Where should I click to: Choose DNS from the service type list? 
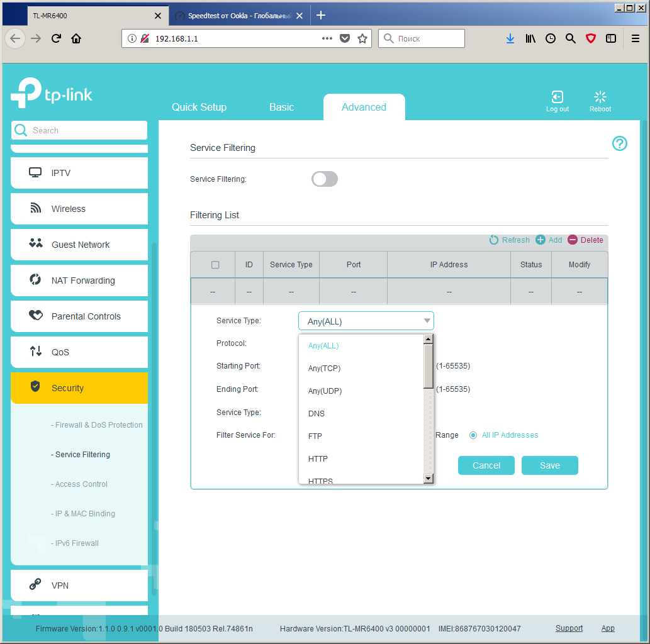pyautogui.click(x=317, y=414)
